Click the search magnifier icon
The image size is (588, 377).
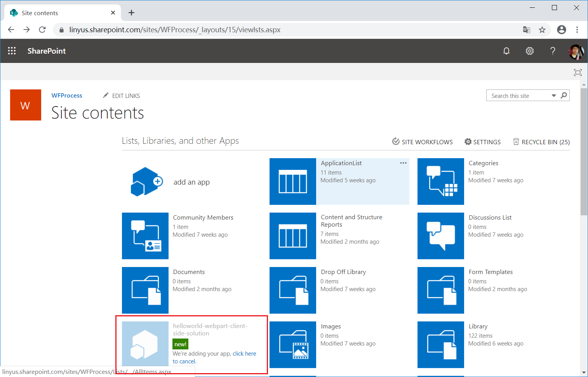pyautogui.click(x=564, y=95)
